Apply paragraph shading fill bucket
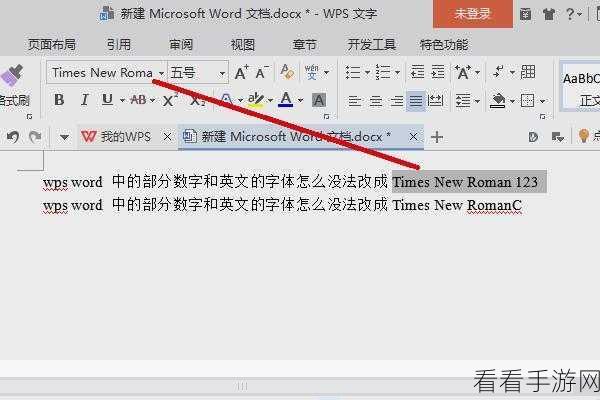 [x=497, y=101]
